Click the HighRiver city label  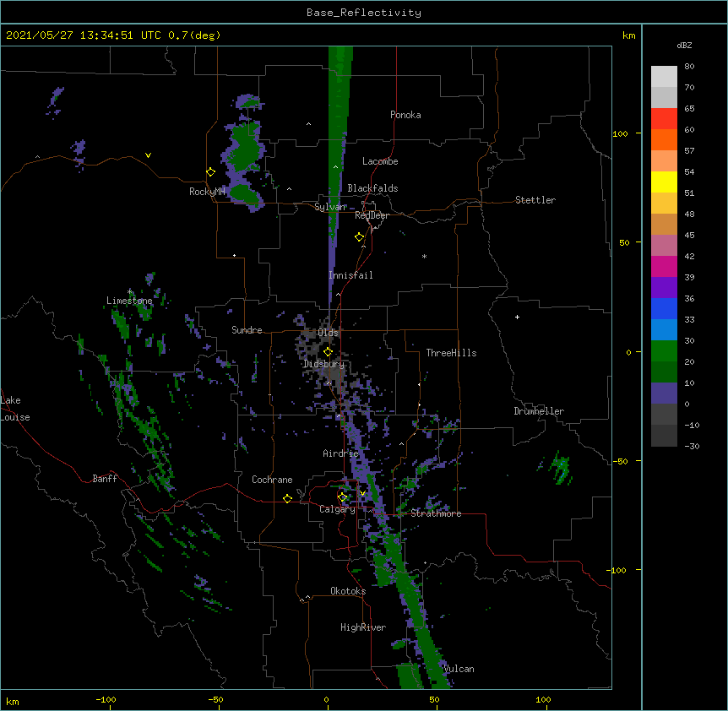coord(363,627)
